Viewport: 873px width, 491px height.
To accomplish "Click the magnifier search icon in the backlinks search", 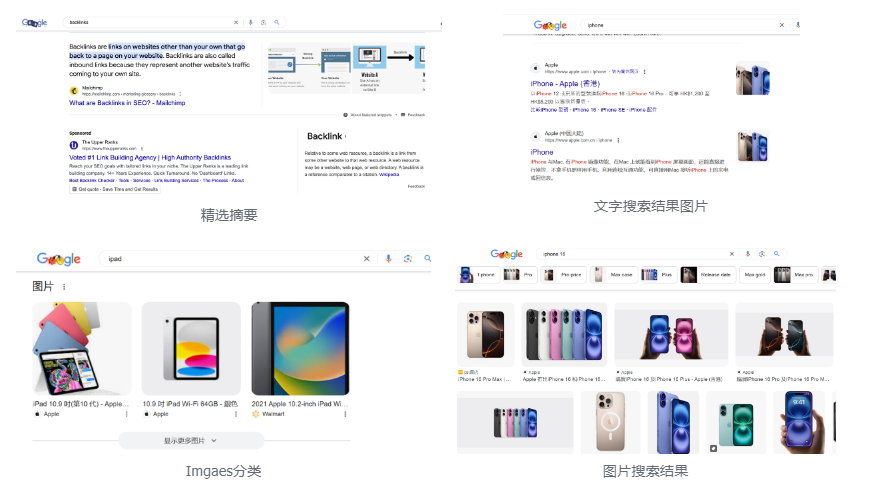I will (x=277, y=22).
